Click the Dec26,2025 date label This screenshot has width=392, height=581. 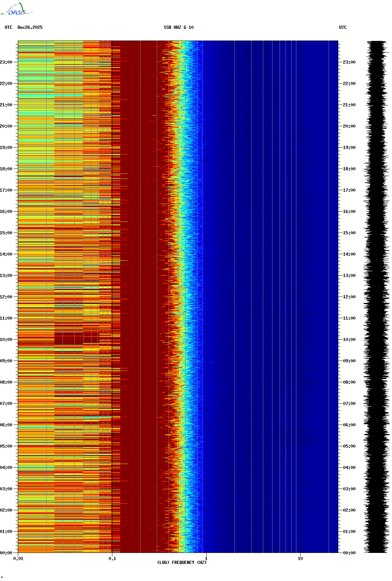[30, 27]
